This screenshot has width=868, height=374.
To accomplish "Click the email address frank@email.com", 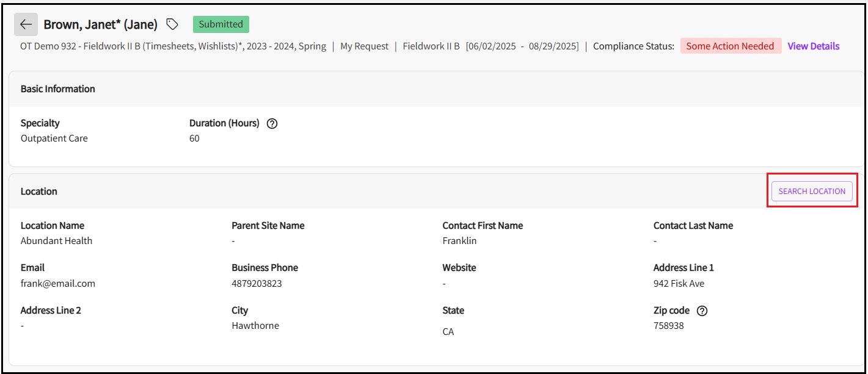I will coord(58,284).
